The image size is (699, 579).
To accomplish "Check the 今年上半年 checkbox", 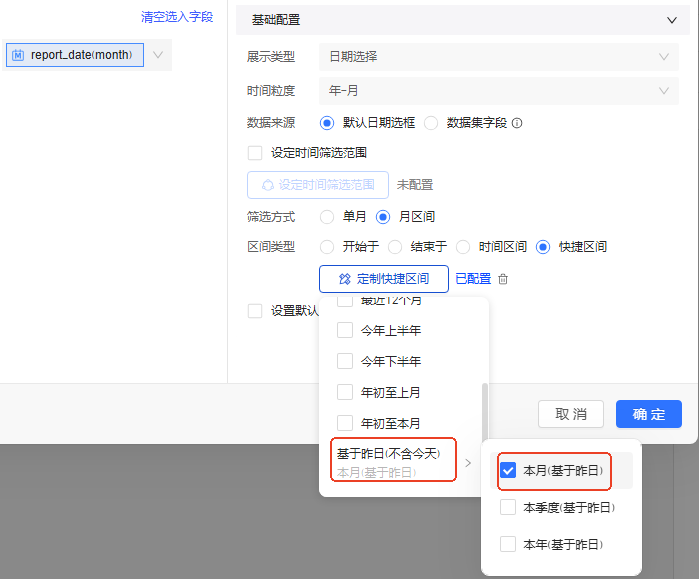I will click(x=345, y=330).
